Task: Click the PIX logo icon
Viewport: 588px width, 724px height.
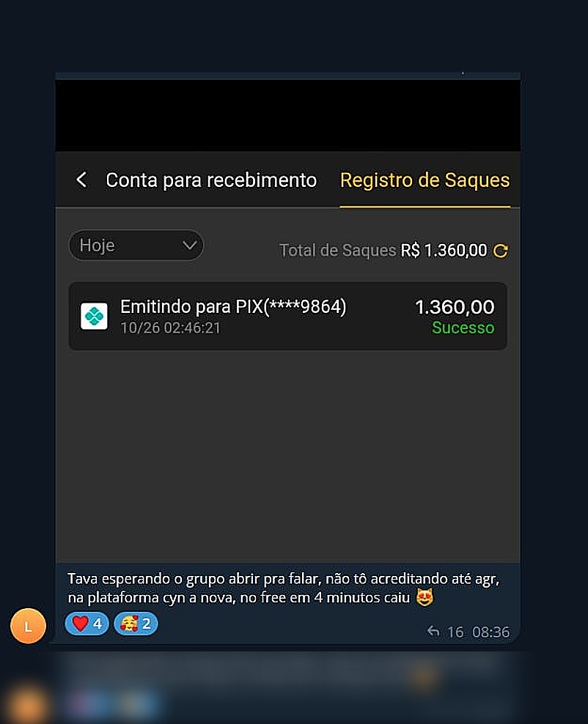Action: click(95, 317)
